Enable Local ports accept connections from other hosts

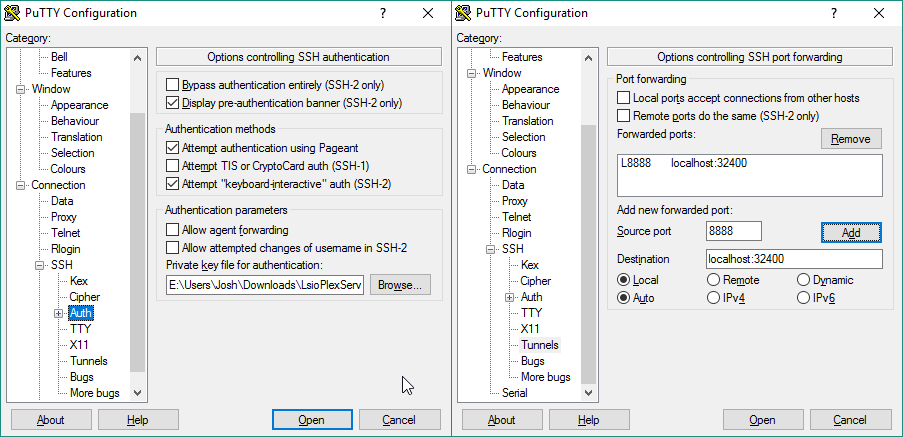click(623, 98)
